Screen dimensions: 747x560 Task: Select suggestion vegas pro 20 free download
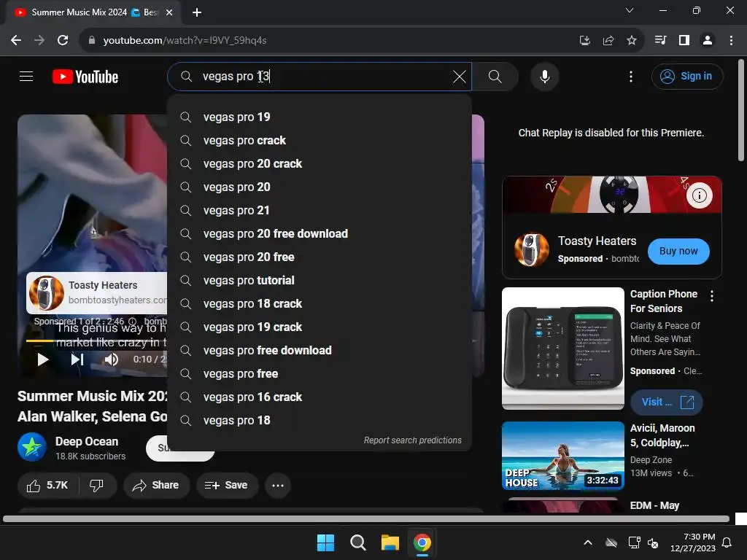320,234
